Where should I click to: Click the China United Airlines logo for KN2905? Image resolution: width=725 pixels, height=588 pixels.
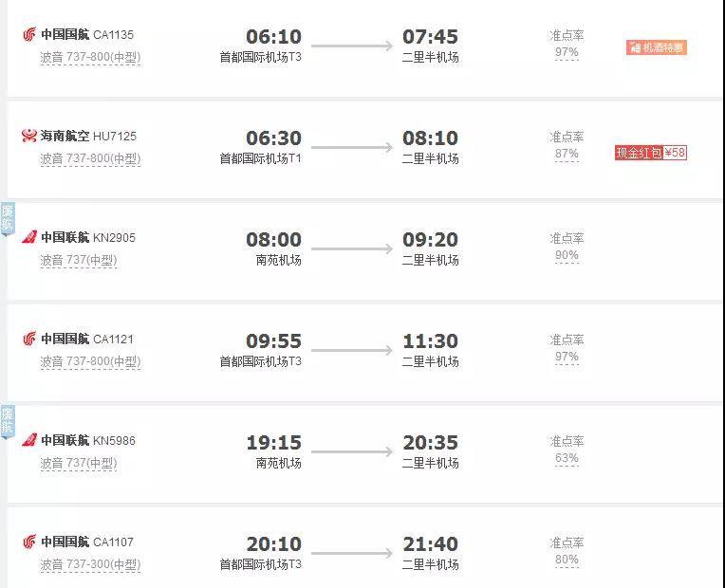click(x=29, y=237)
